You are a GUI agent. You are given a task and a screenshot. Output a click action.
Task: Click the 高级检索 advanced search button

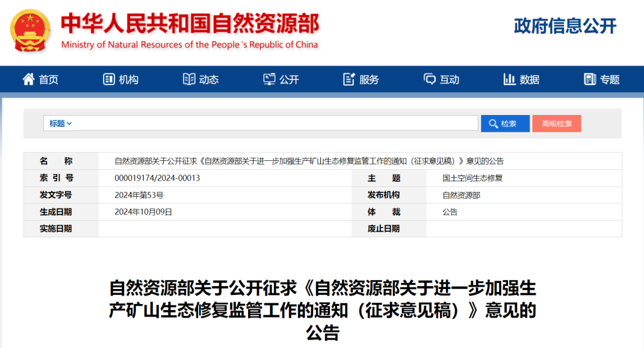[x=556, y=123]
